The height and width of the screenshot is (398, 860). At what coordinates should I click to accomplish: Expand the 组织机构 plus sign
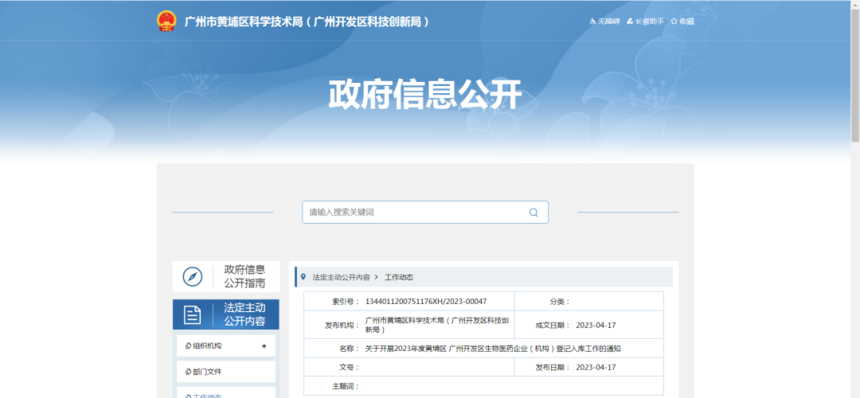(x=264, y=346)
